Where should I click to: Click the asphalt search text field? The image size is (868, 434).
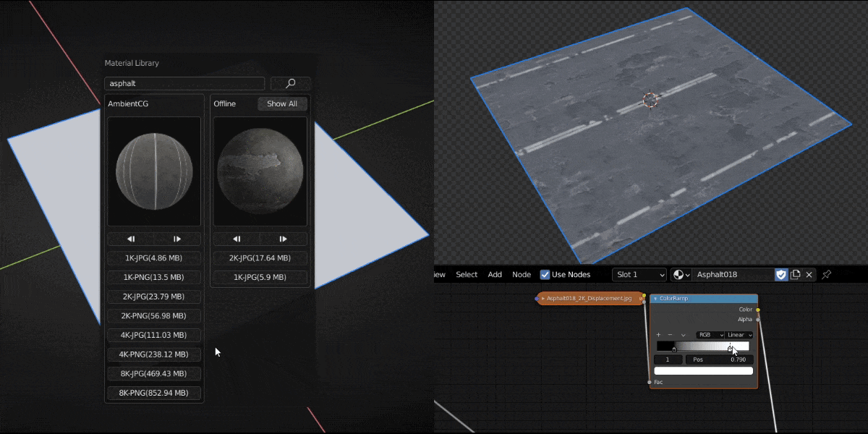tap(184, 84)
